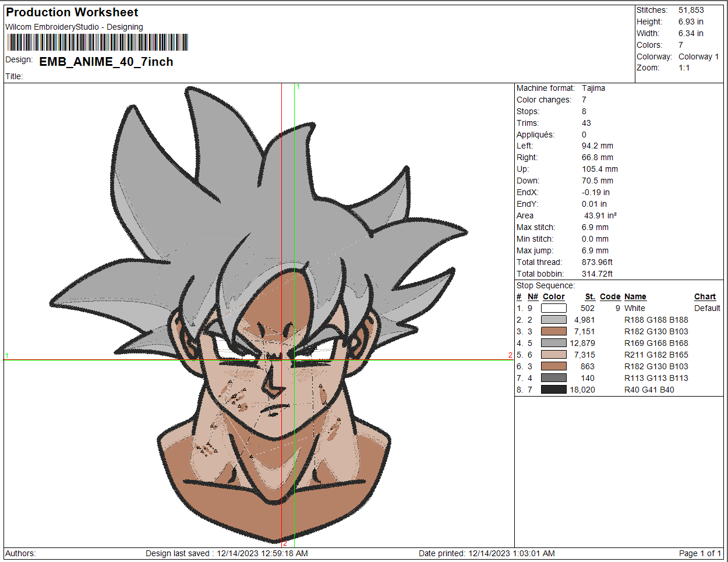Screen dimensions: 728x562
Task: Click the zoom value "1:1"
Action: pos(684,68)
